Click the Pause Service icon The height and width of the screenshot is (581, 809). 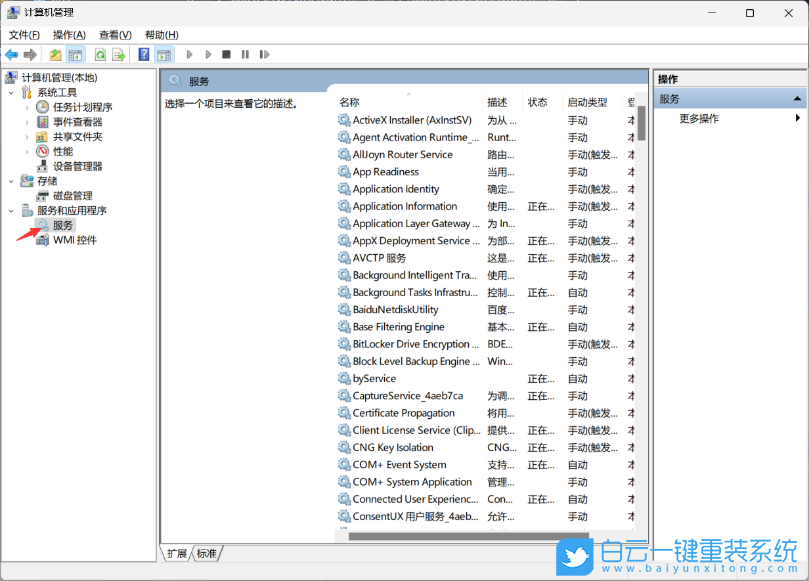tap(245, 55)
